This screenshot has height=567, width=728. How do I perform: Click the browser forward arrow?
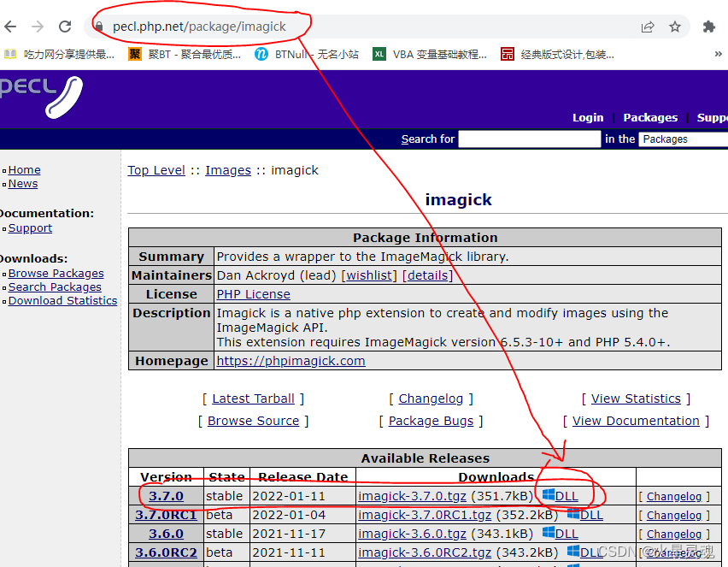pos(38,27)
